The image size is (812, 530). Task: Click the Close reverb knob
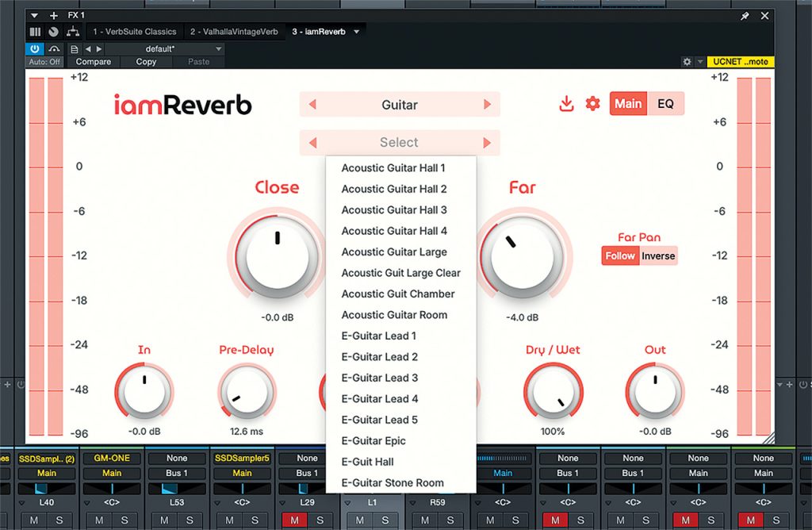tap(277, 256)
